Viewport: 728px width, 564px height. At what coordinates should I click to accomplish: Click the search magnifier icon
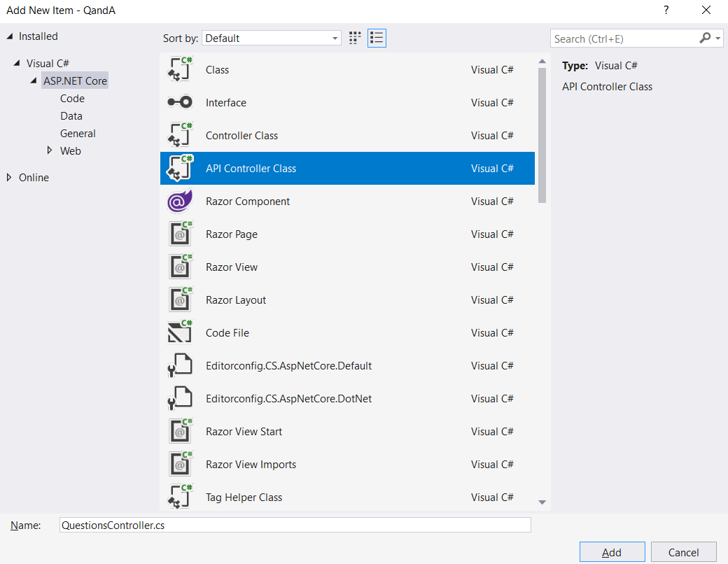(x=704, y=38)
